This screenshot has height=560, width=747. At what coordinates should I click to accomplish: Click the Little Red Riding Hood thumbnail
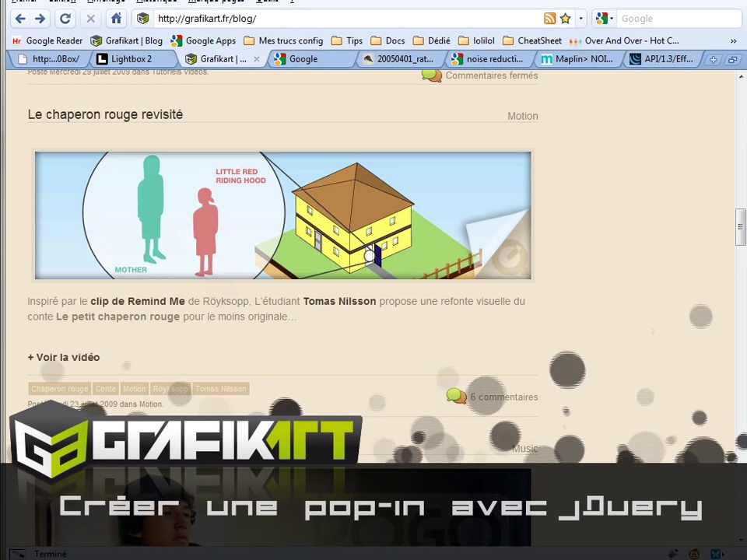(x=282, y=215)
